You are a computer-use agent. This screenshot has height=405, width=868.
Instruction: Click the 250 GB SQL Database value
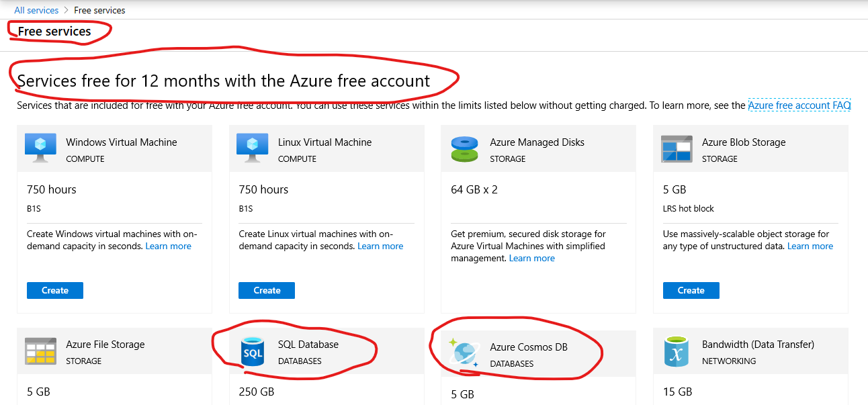[x=257, y=392]
